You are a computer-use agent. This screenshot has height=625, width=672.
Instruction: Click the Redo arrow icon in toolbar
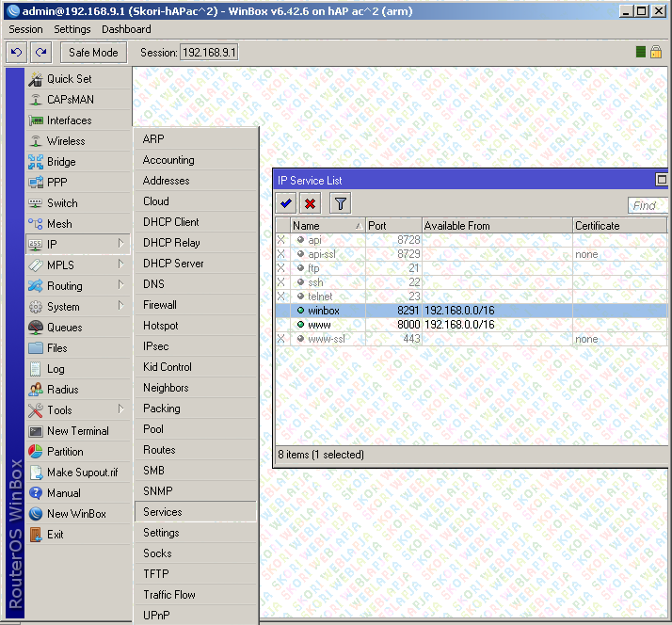pyautogui.click(x=40, y=53)
